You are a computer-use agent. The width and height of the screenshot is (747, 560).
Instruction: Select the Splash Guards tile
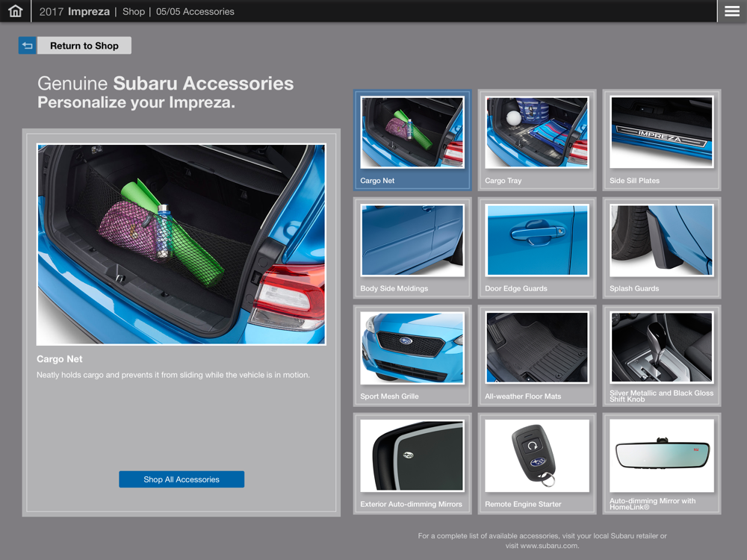tap(662, 248)
